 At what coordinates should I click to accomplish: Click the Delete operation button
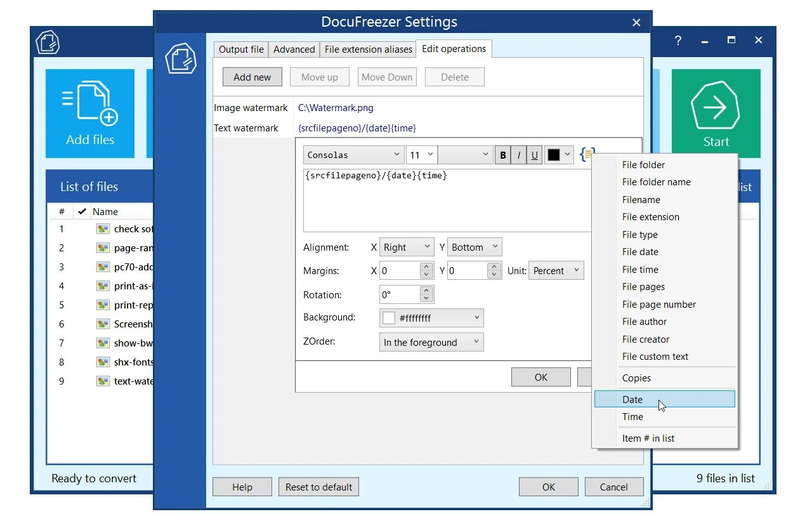click(x=455, y=77)
